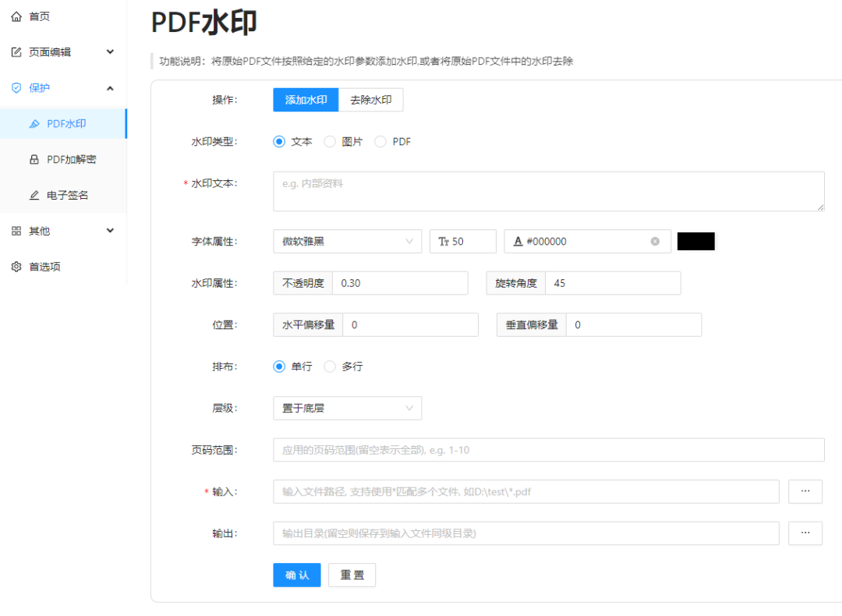
Task: Click the 垂直偏移量 input field
Action: coord(634,325)
